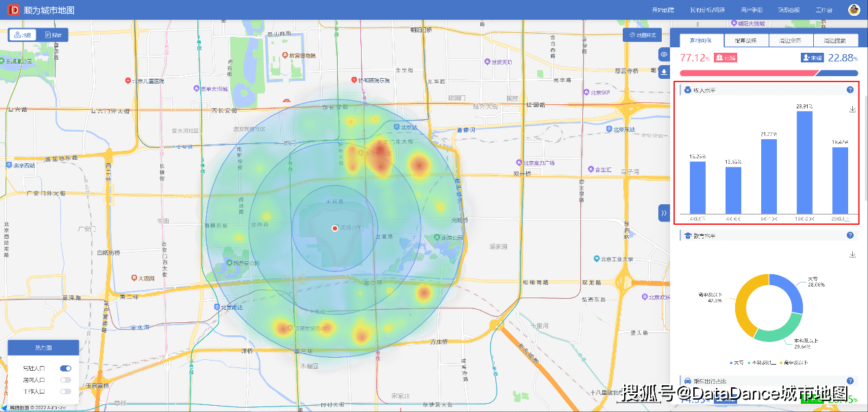Switch to the 客群画像 tab
This screenshot has width=868, height=412.
(701, 40)
